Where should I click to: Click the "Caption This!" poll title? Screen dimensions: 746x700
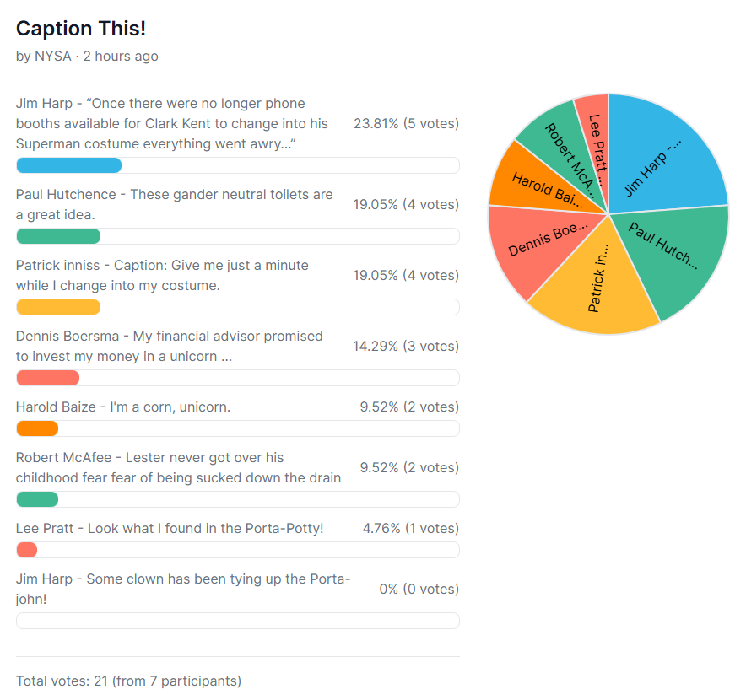(81, 28)
